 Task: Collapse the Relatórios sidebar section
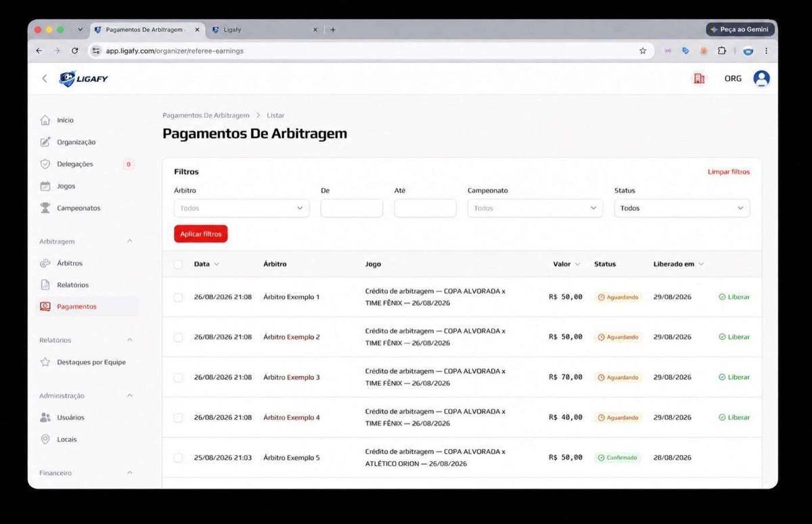click(130, 340)
